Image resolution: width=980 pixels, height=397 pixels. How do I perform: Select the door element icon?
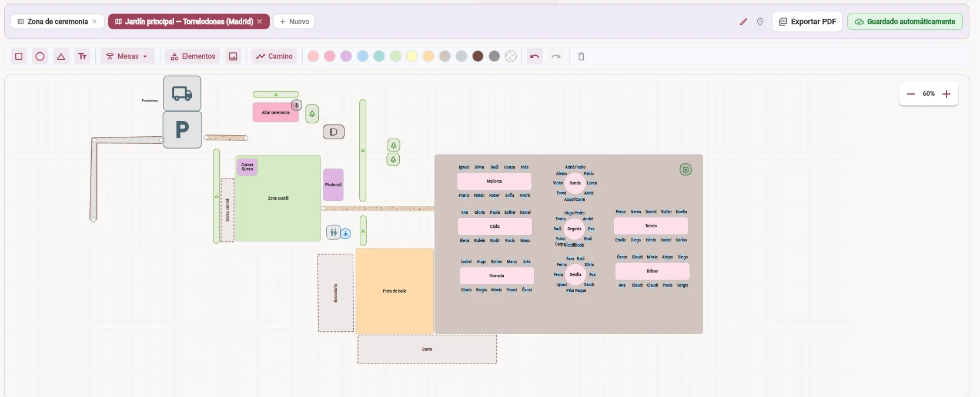coord(333,132)
